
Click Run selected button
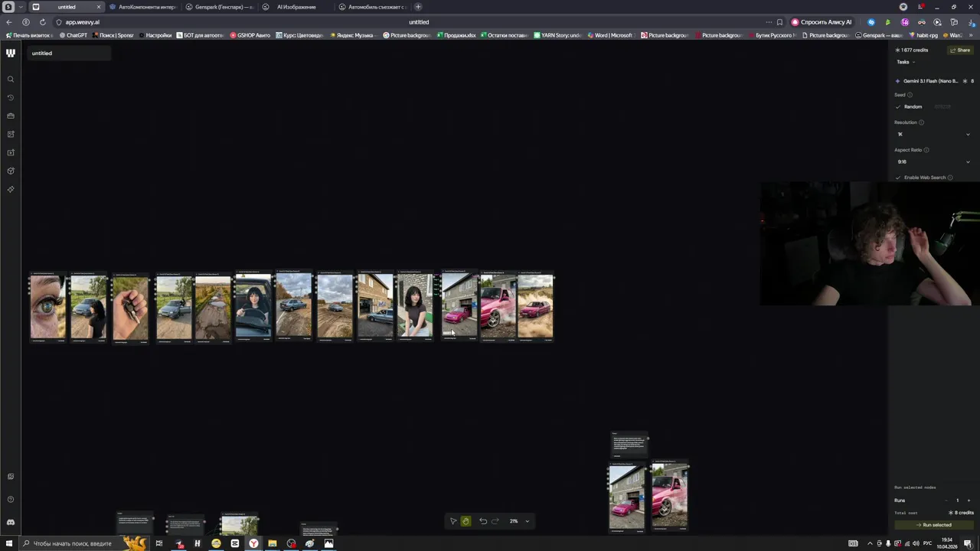point(933,525)
